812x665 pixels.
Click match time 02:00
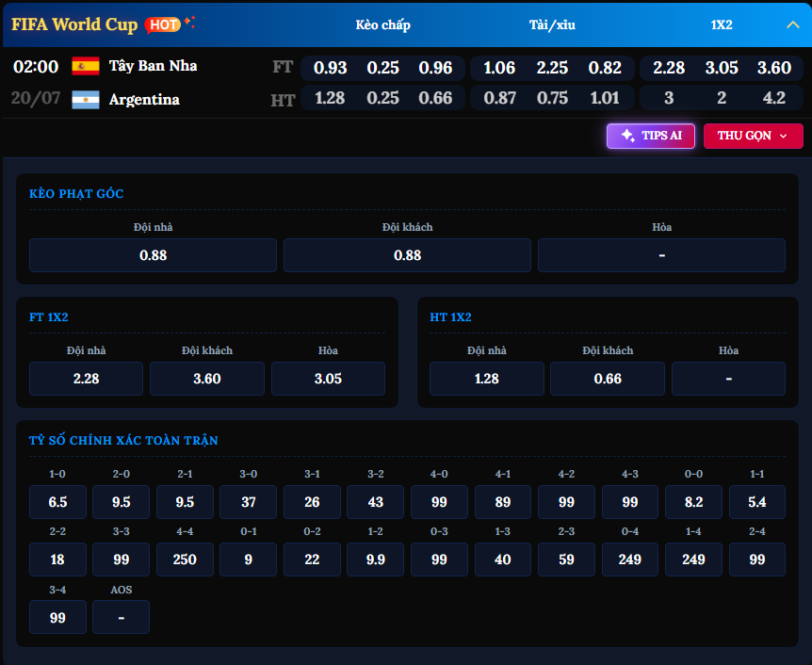pos(36,67)
